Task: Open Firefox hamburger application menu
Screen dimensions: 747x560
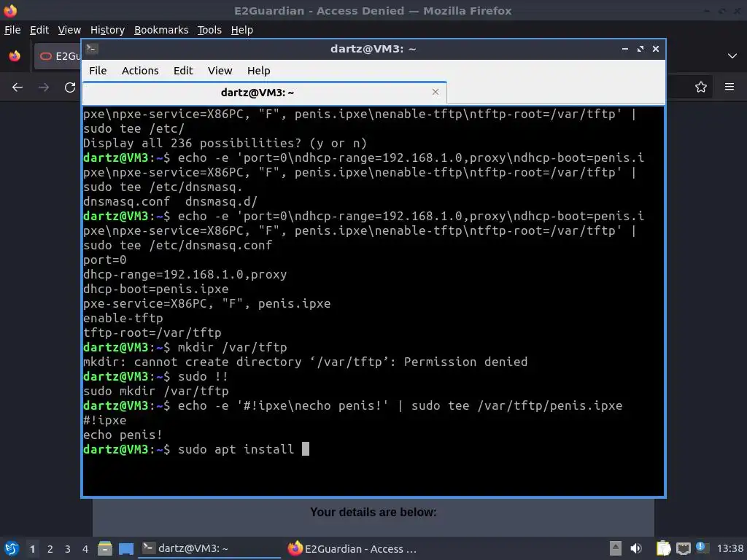Action: [729, 87]
